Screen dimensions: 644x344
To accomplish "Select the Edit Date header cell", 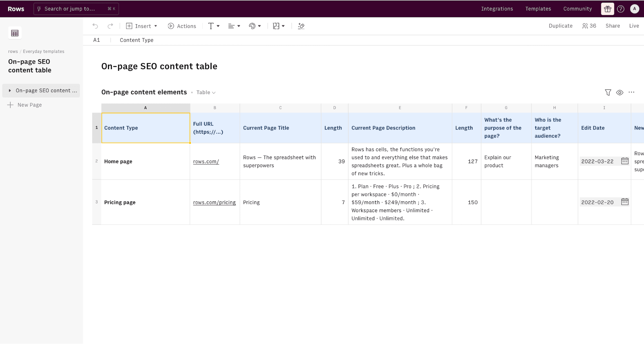I will [604, 128].
